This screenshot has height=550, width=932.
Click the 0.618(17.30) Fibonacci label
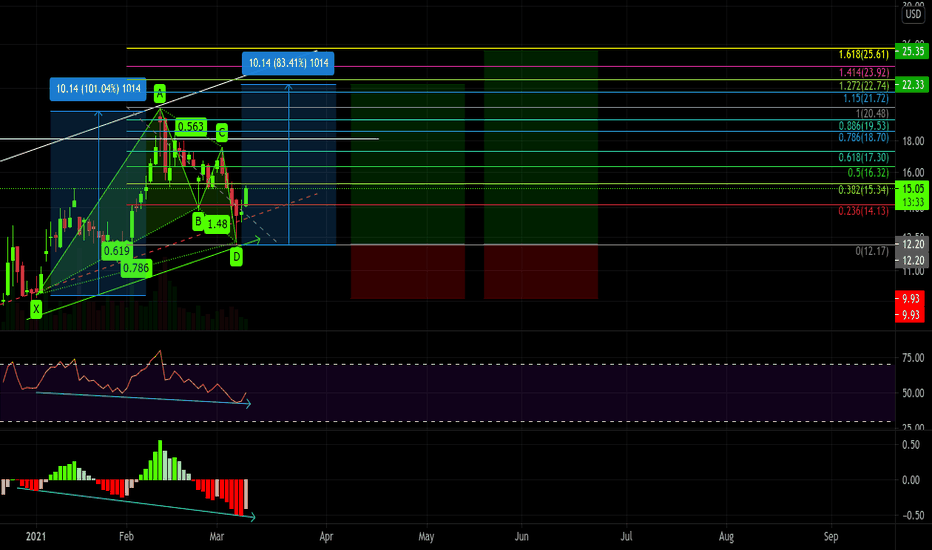pos(863,158)
